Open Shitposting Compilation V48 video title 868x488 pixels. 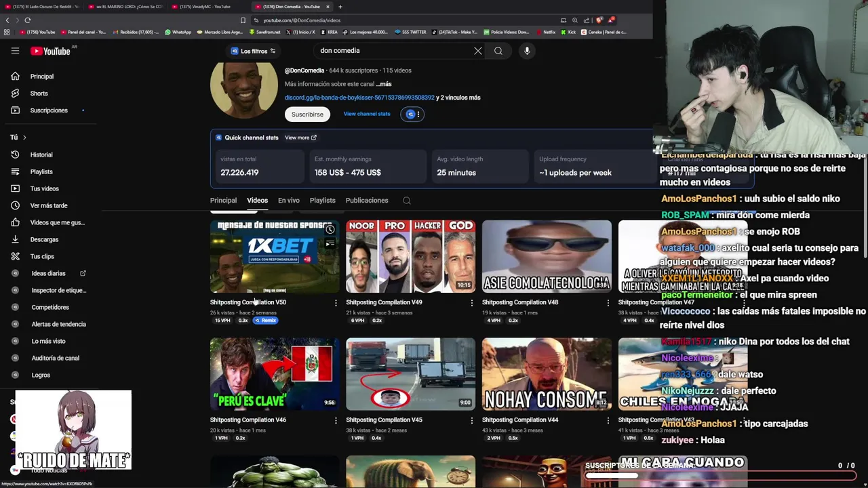pyautogui.click(x=520, y=303)
